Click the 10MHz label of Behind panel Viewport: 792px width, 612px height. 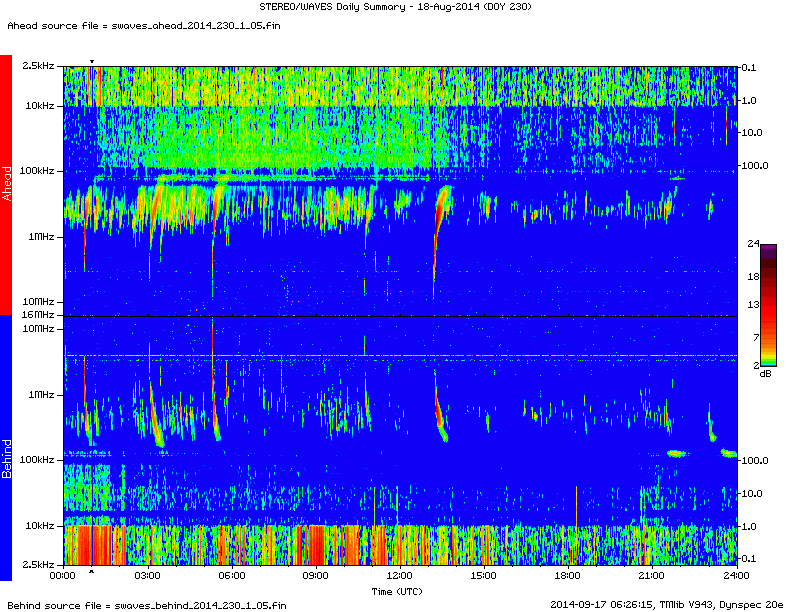(x=38, y=329)
